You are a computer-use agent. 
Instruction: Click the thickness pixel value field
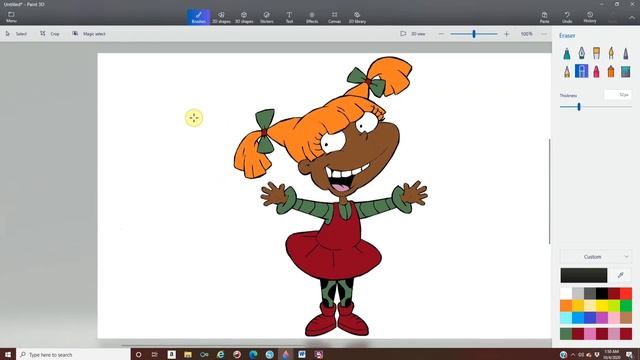click(x=618, y=95)
